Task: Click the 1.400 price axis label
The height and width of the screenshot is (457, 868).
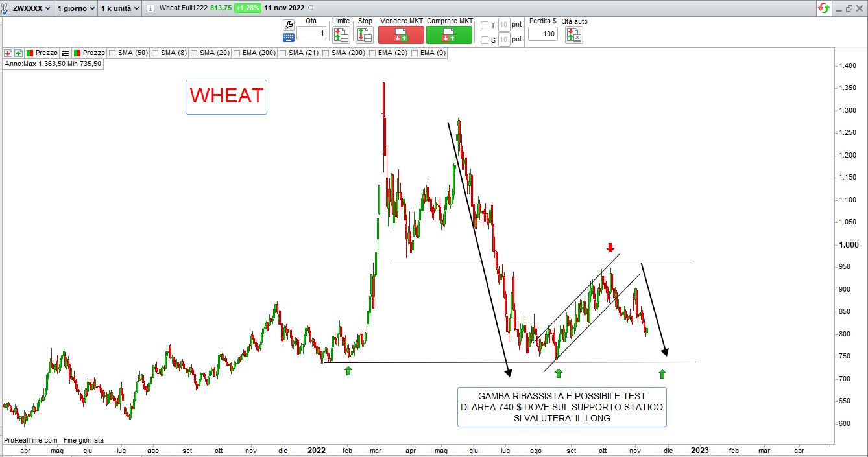Action: click(848, 65)
